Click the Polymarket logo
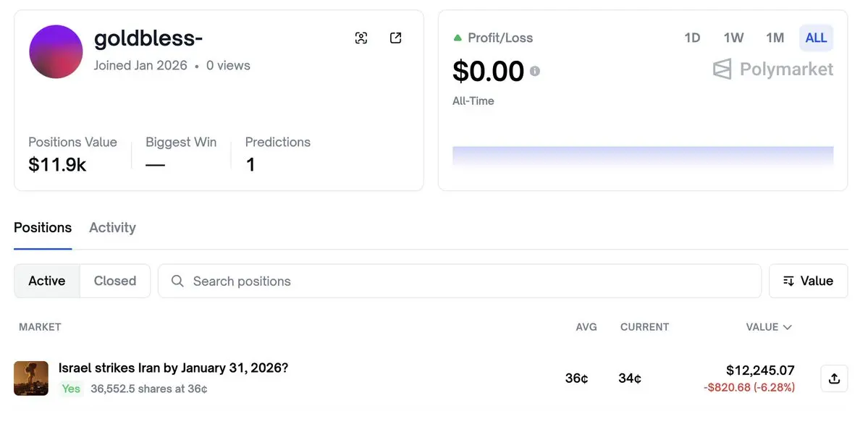This screenshot has height=424, width=868. (772, 69)
